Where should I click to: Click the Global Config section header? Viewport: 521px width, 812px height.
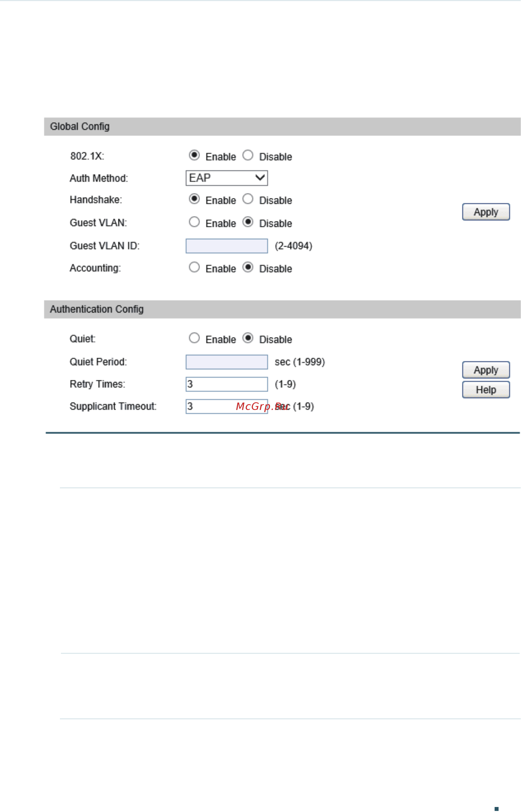click(282, 126)
